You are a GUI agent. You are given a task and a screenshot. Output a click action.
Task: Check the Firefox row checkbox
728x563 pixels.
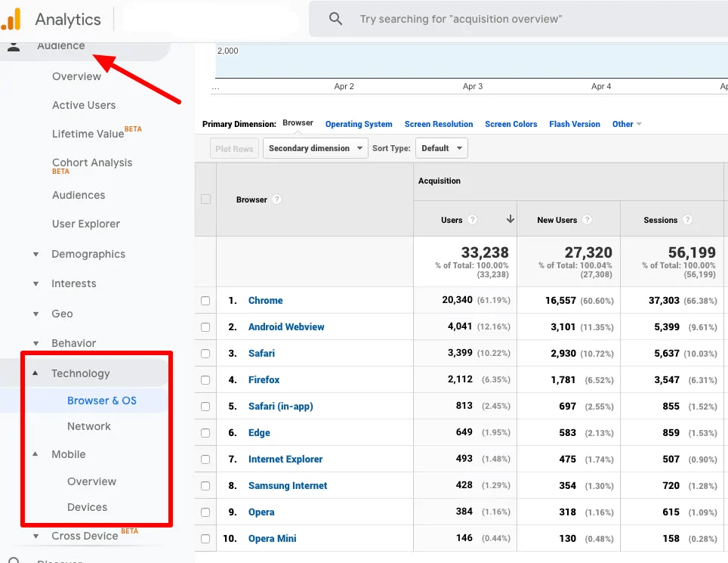point(205,380)
